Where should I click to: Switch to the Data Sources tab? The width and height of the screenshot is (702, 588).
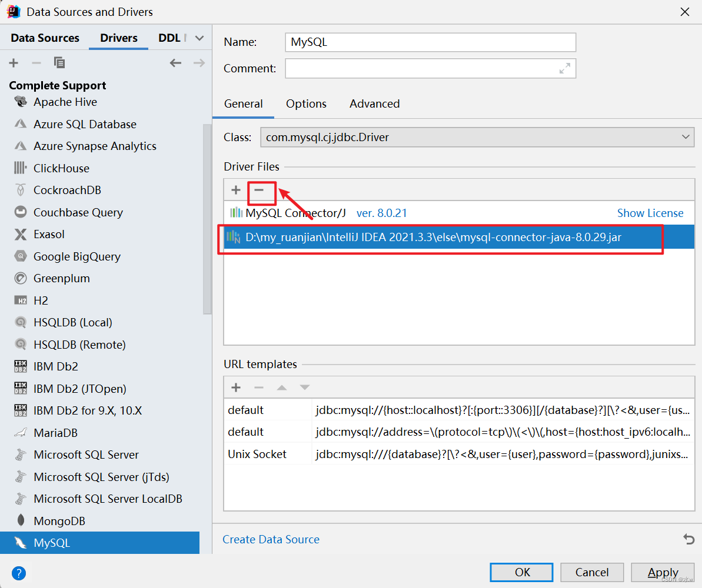[x=44, y=38]
